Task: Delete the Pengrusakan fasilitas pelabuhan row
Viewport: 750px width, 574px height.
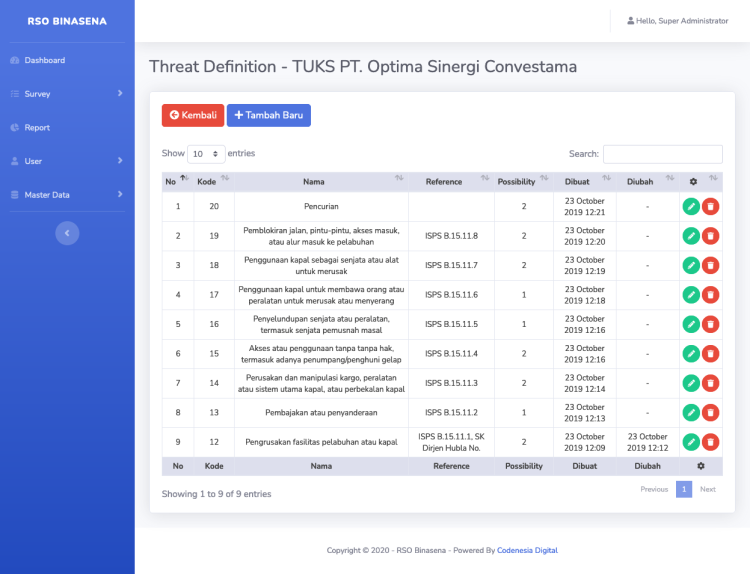Action: point(710,442)
